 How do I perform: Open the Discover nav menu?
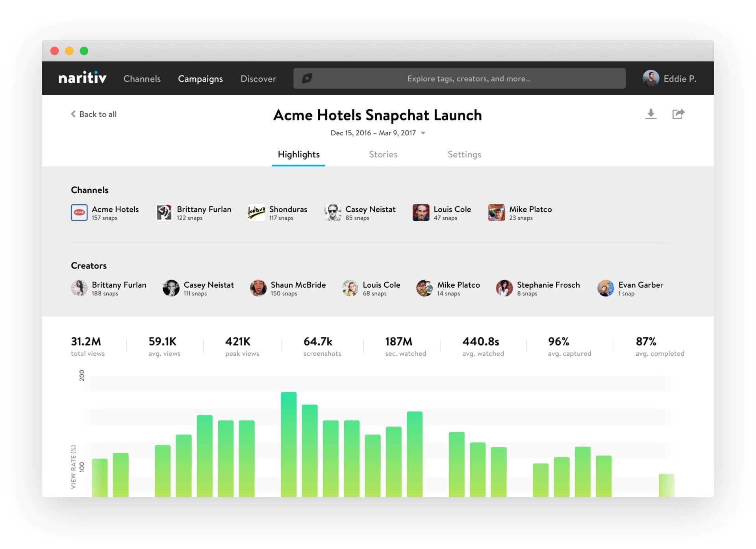coord(258,79)
